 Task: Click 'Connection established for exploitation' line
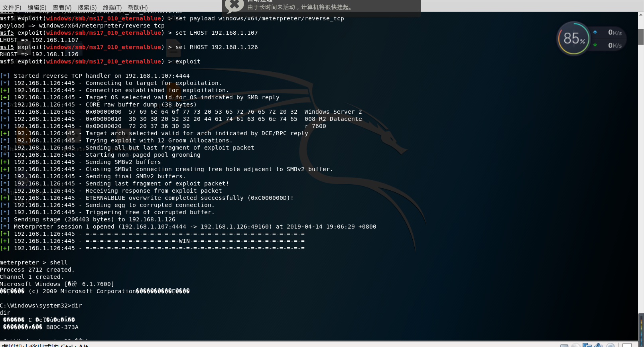pos(114,90)
